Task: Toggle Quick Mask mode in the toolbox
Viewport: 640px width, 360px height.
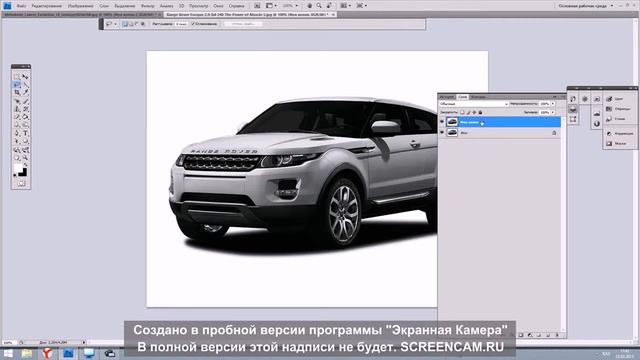Action: 21,184
